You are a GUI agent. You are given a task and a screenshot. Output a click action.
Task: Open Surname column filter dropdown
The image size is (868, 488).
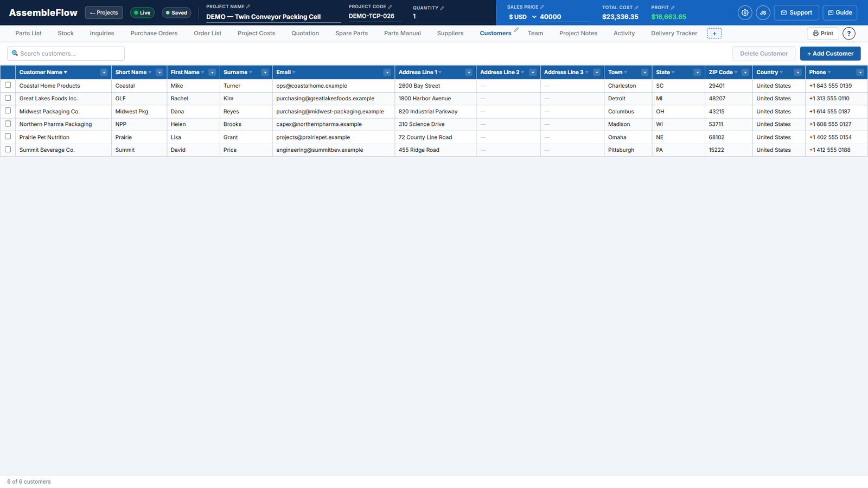tap(265, 73)
